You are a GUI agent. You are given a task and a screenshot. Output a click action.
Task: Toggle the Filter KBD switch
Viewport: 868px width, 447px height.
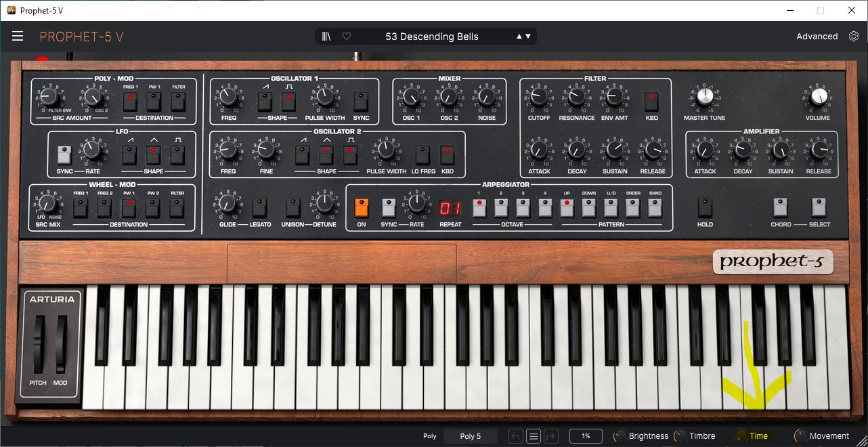[651, 102]
